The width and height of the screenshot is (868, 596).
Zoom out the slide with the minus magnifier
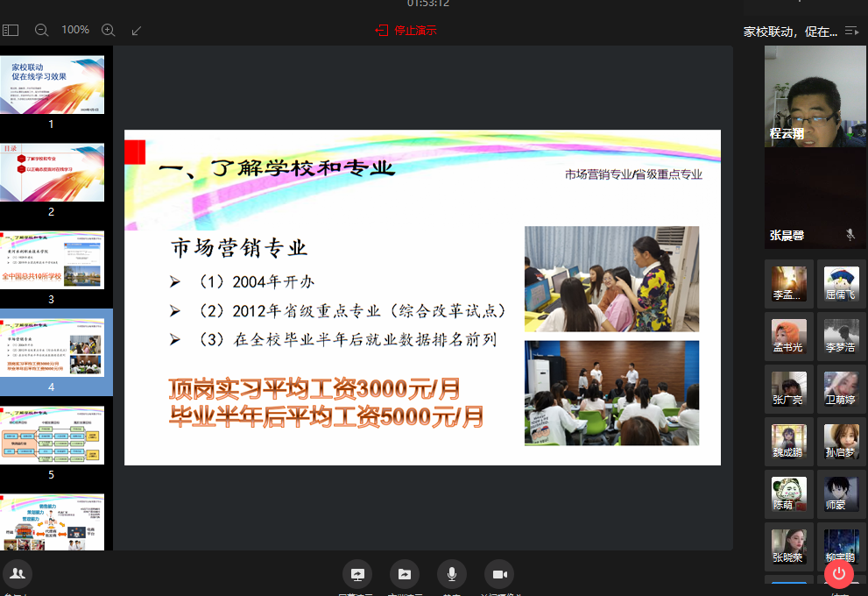point(41,30)
